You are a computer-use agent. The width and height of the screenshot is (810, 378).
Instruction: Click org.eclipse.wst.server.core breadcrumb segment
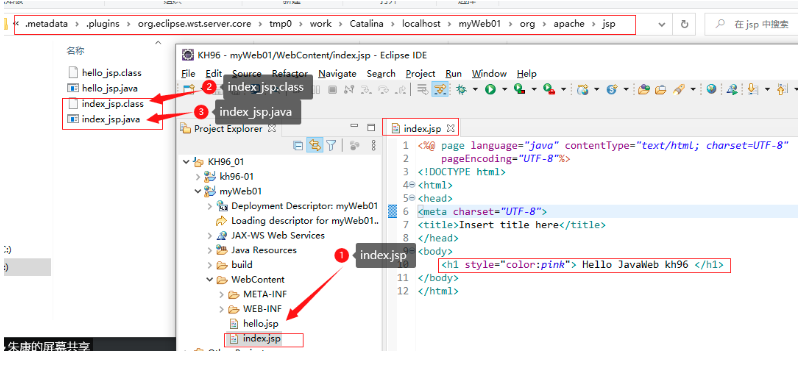[x=194, y=24]
